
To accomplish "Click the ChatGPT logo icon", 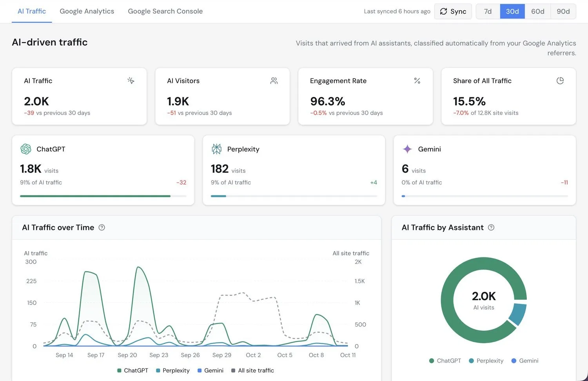I will (x=26, y=149).
